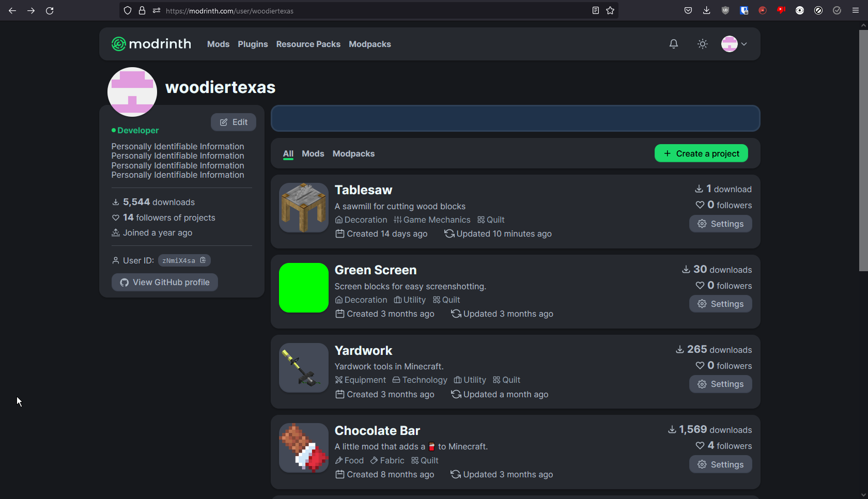
Task: Switch to the Mods filter tab
Action: 313,153
